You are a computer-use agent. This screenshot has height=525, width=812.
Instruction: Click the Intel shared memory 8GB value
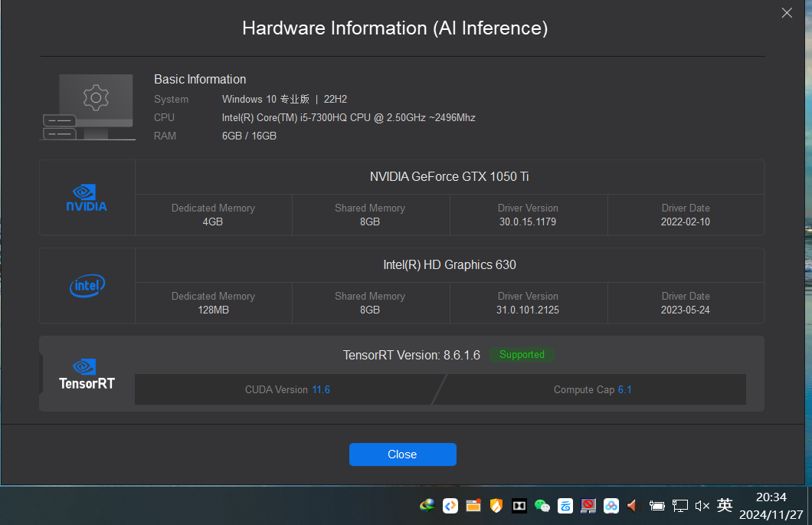370,310
